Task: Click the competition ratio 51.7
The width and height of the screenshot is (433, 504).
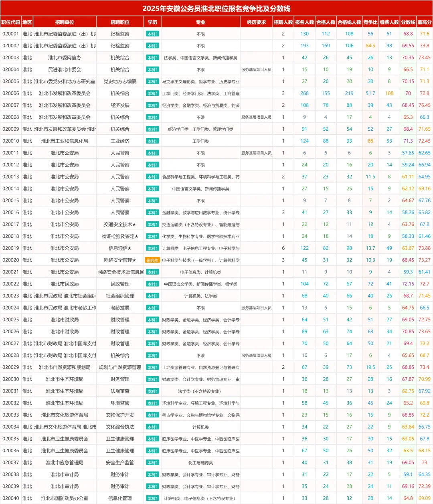Action: tap(370, 93)
